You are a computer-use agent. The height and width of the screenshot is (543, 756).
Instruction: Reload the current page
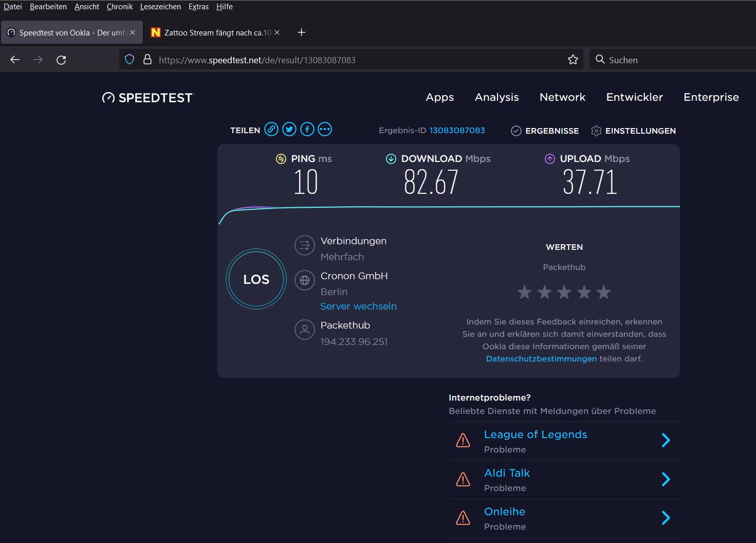(61, 60)
